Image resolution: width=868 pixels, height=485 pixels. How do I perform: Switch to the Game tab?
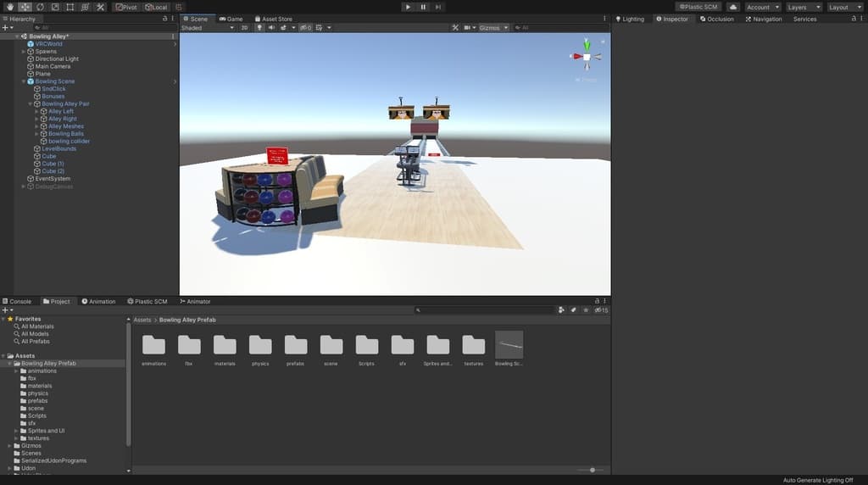pos(231,19)
